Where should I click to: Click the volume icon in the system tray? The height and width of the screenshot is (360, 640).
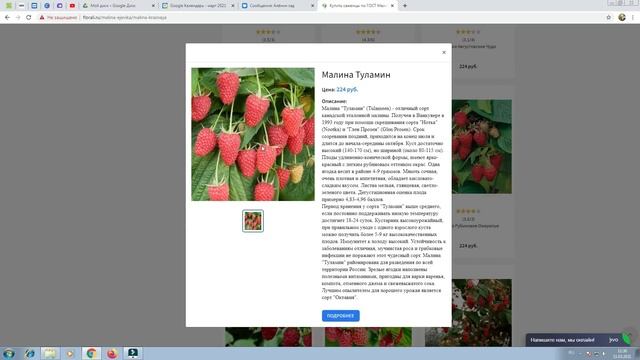(x=604, y=353)
